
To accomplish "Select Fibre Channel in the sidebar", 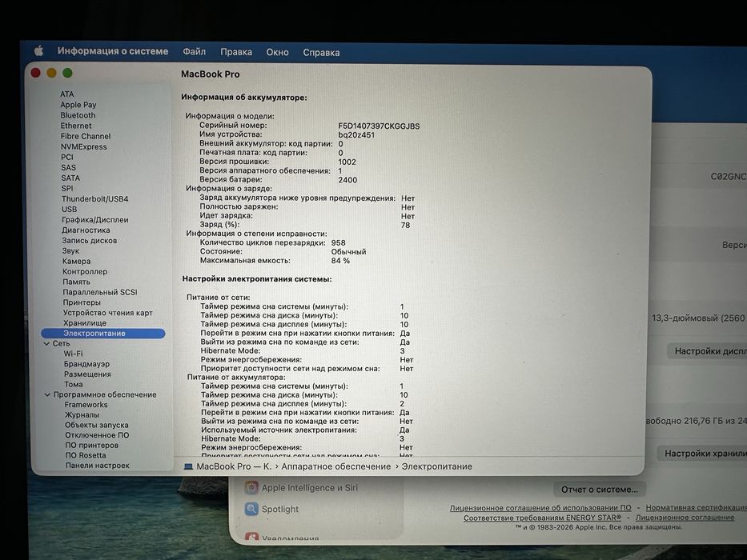I will (86, 136).
